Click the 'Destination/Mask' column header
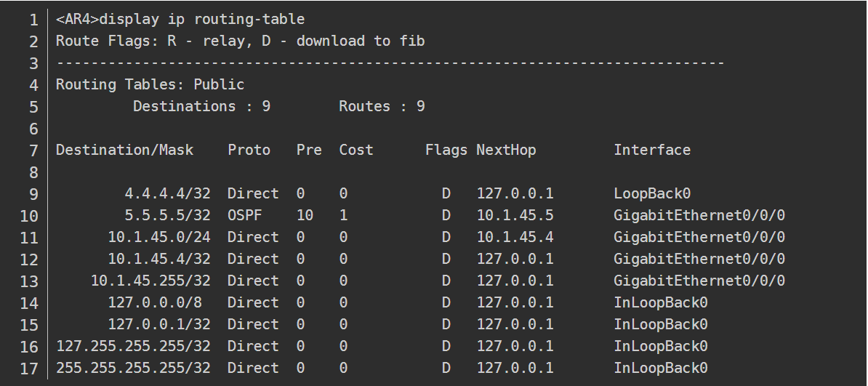Viewport: 868px width, 386px height. pos(124,150)
